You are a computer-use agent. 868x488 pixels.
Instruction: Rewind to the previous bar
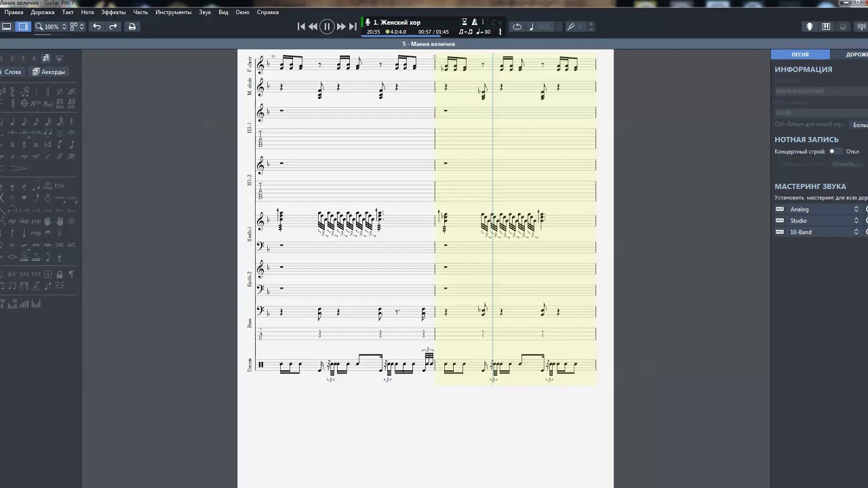[313, 26]
